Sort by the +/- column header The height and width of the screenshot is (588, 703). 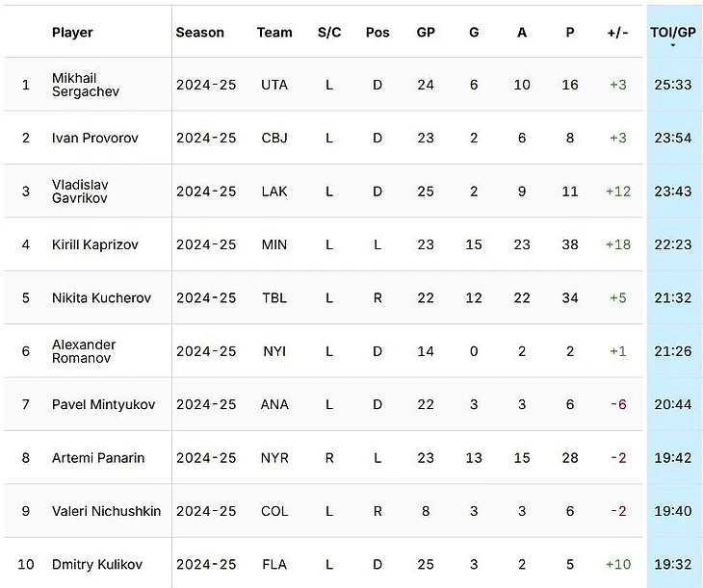[617, 32]
